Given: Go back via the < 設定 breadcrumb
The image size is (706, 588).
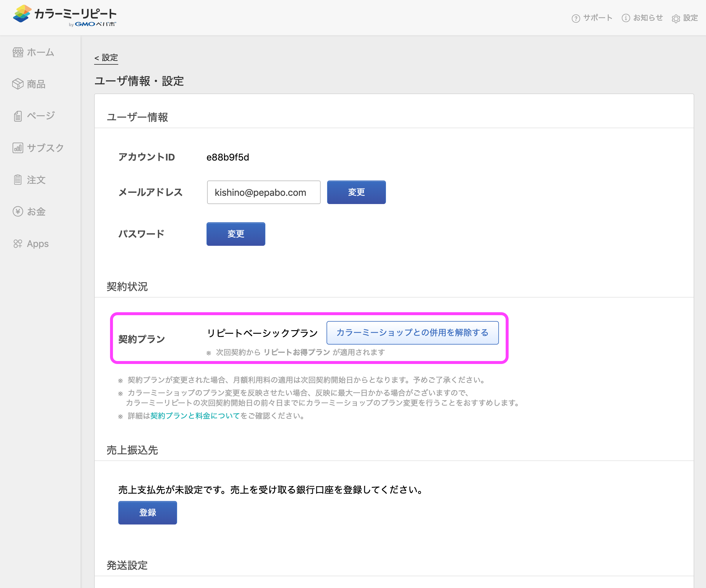Looking at the screenshot, I should (x=106, y=58).
